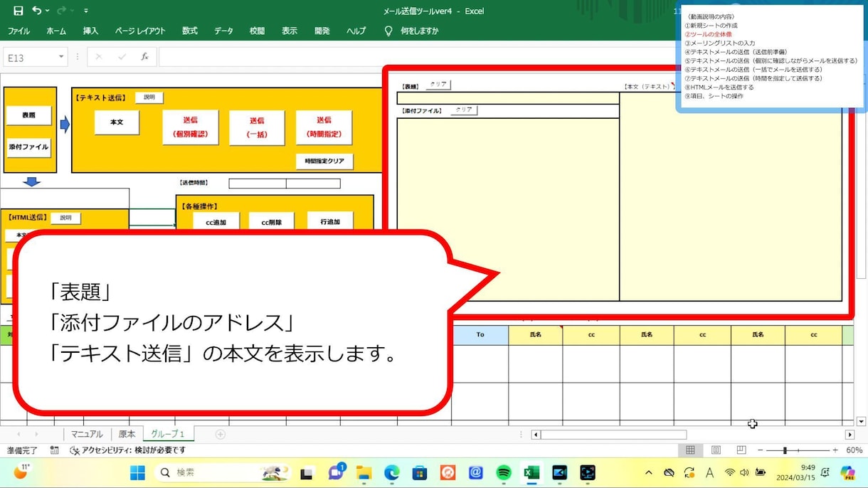
Task: Select the グループ1 sheet tab
Action: pyautogui.click(x=168, y=434)
